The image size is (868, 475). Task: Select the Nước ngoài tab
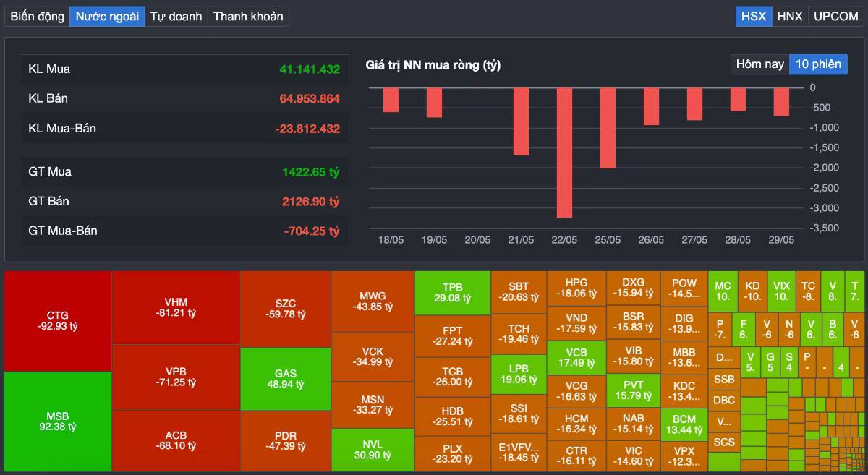tap(107, 16)
